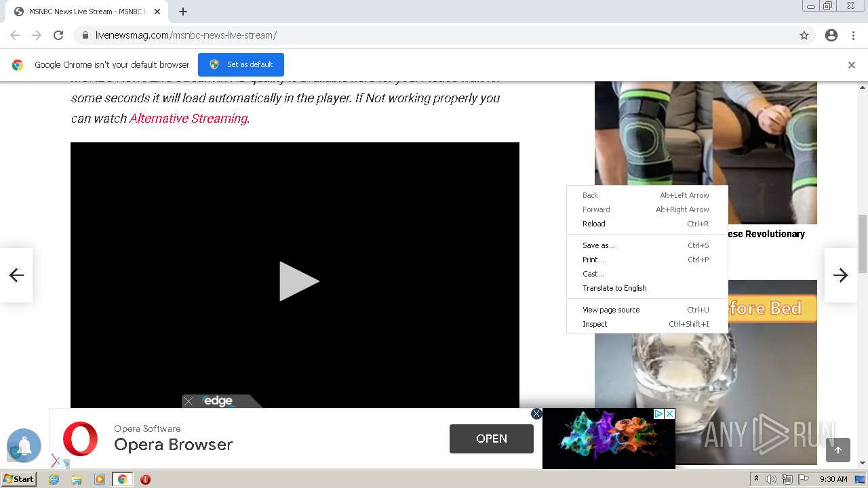Open the Opera taskbar icon
The height and width of the screenshot is (488, 868).
pyautogui.click(x=145, y=479)
